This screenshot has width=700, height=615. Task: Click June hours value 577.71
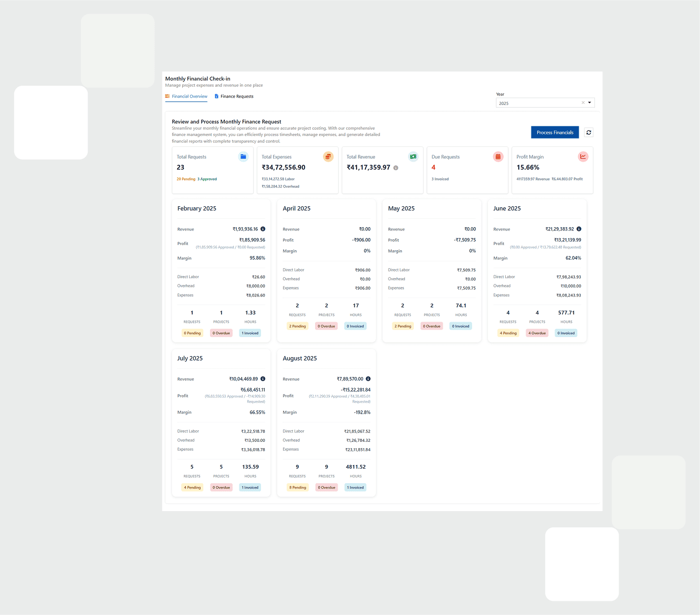(566, 312)
